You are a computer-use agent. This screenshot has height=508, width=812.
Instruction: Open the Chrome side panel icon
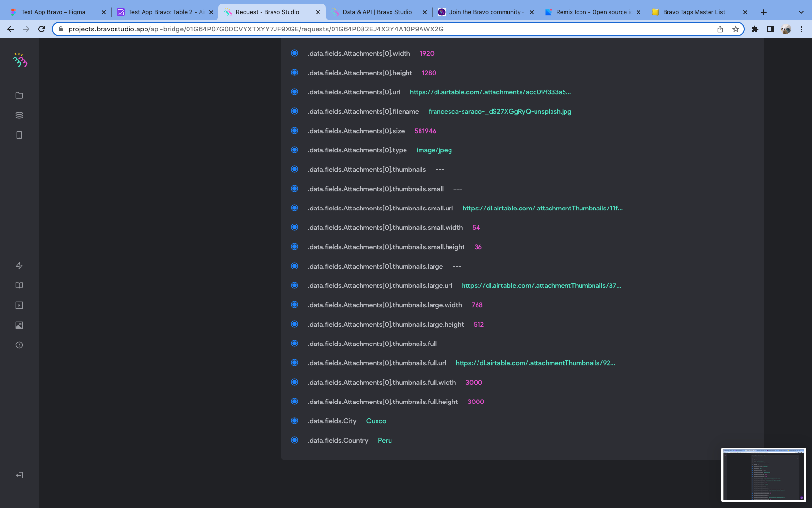tap(770, 29)
